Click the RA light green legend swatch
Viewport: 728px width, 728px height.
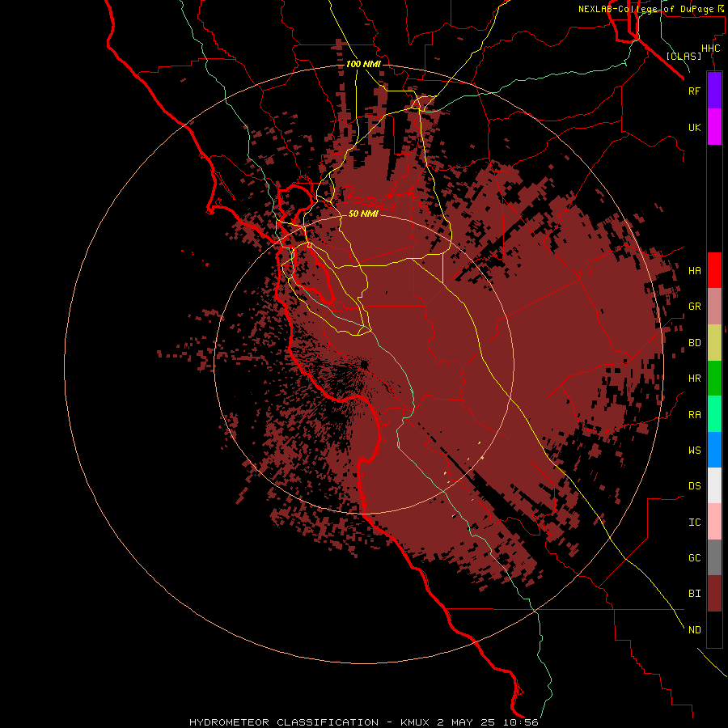tap(714, 414)
